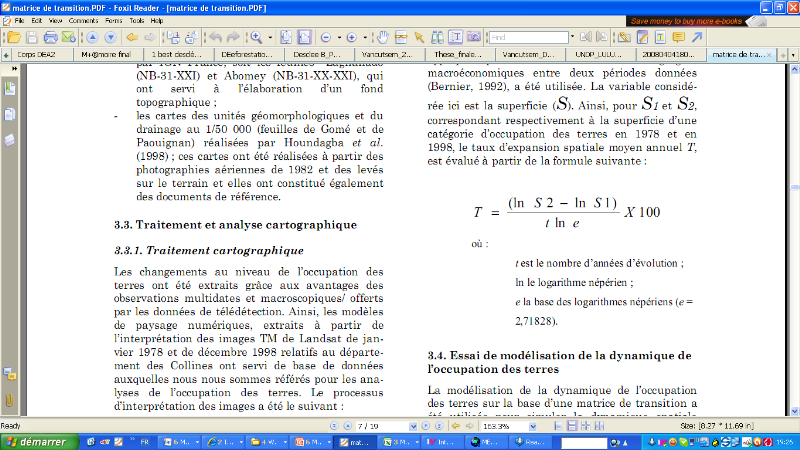Click the yellow previous view arrow in toolbar
The width and height of the screenshot is (800, 450).
coord(132,37)
